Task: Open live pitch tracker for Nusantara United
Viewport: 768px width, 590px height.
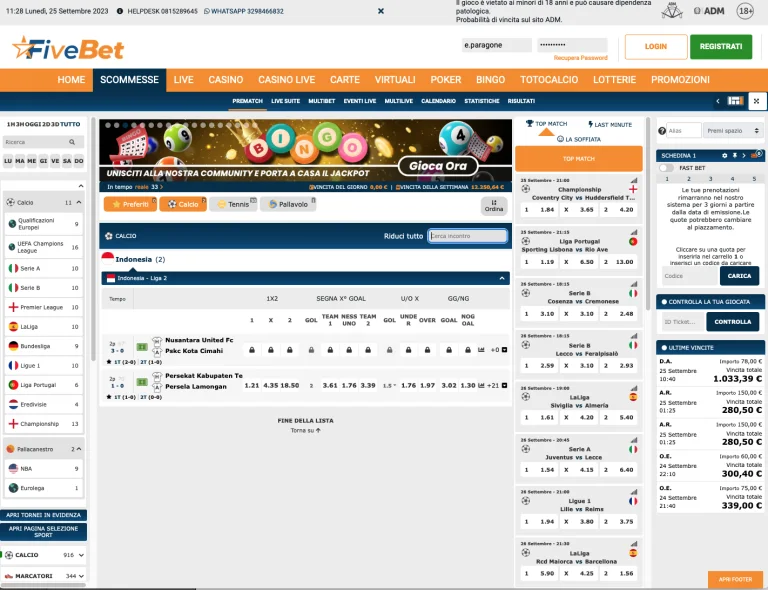Action: tap(142, 347)
